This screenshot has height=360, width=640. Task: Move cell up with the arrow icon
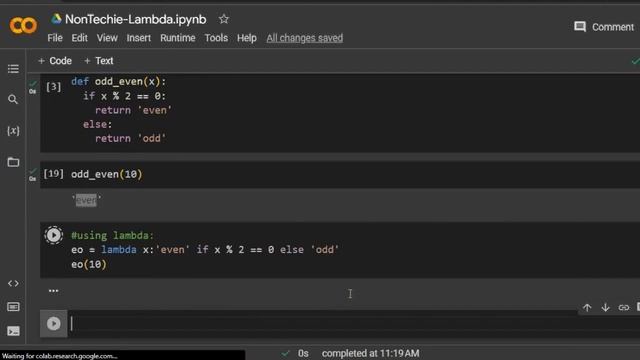[587, 307]
